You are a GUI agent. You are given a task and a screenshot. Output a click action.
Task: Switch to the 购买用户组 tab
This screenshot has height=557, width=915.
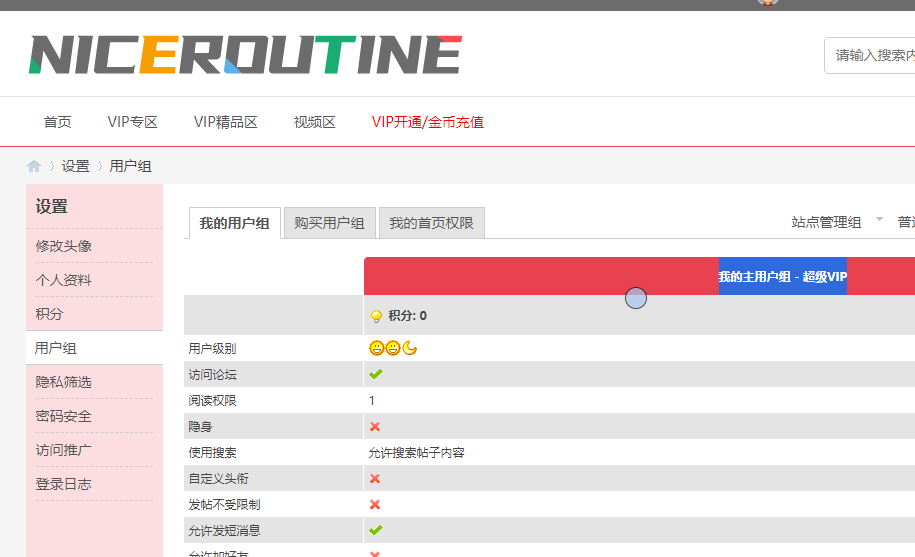[x=330, y=223]
